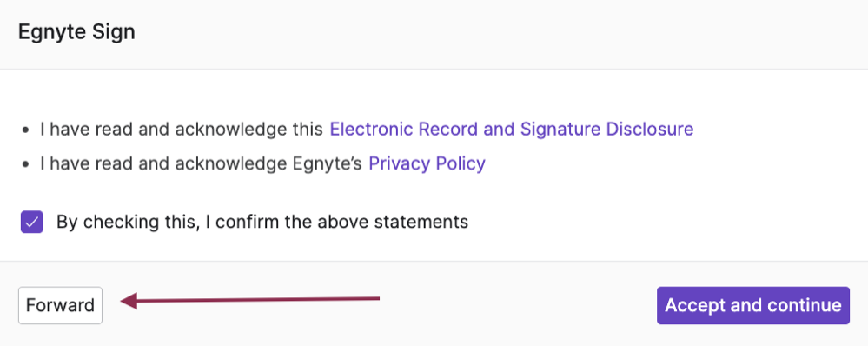Click Accept and continue

pyautogui.click(x=752, y=305)
